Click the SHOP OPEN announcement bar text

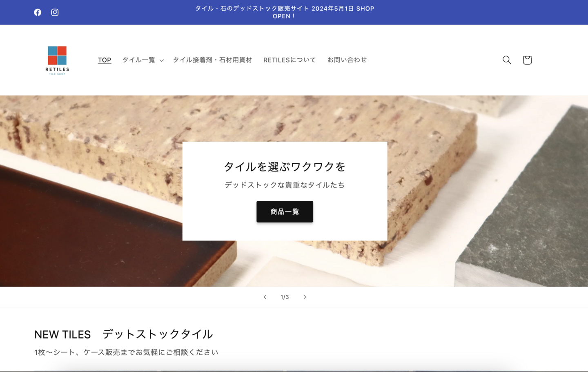point(285,12)
